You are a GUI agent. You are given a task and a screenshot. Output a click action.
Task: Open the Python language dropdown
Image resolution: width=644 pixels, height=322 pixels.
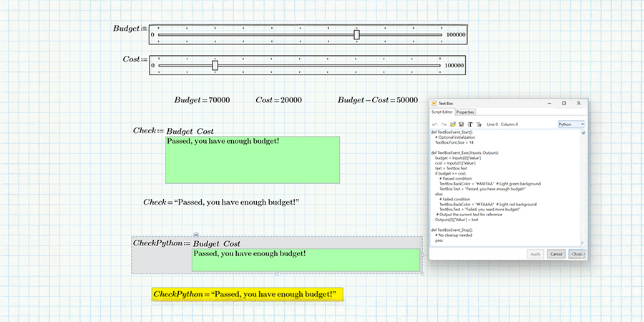tap(570, 124)
